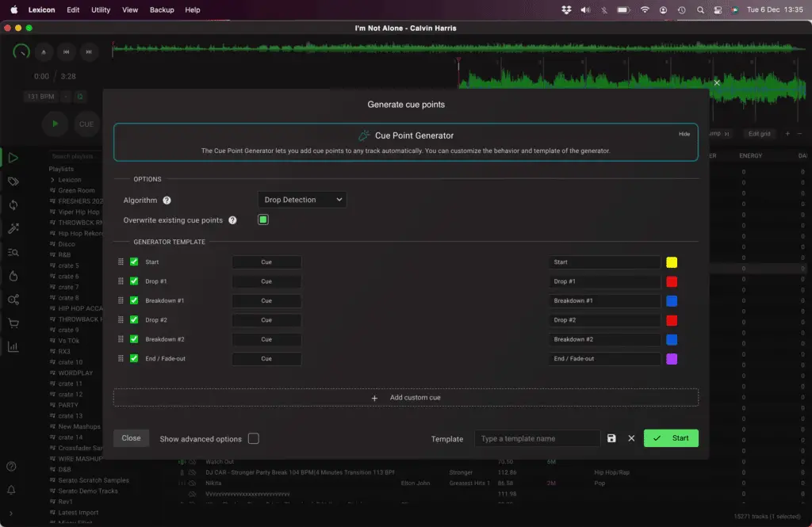This screenshot has height=527, width=812.
Task: Click Add custom cue
Action: (406, 398)
